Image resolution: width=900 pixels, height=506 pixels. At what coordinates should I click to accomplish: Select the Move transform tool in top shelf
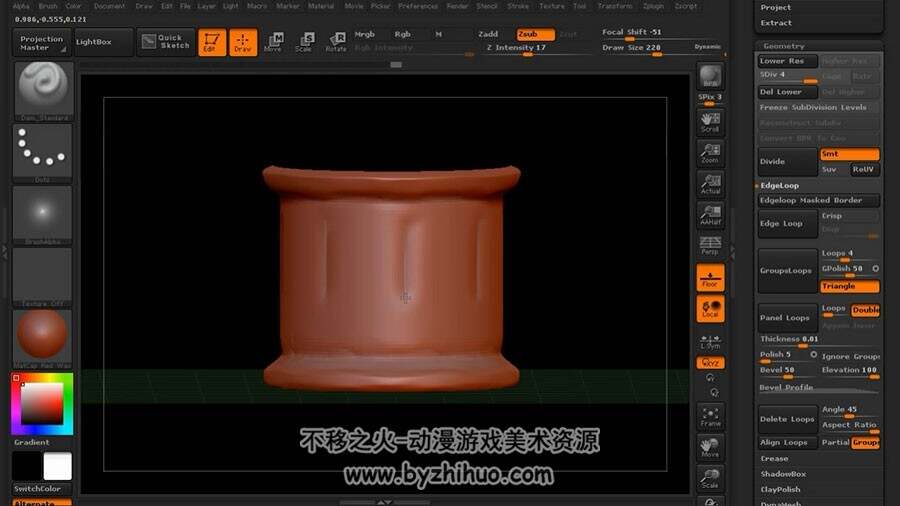273,42
